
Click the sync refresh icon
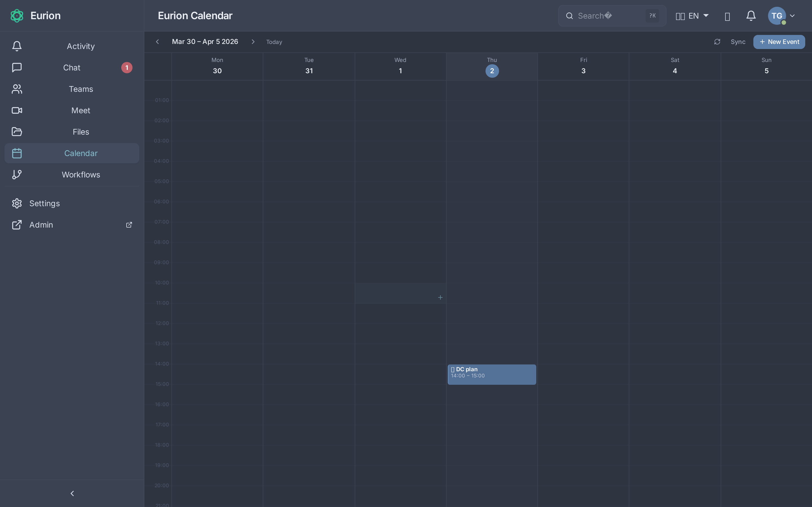coord(717,42)
